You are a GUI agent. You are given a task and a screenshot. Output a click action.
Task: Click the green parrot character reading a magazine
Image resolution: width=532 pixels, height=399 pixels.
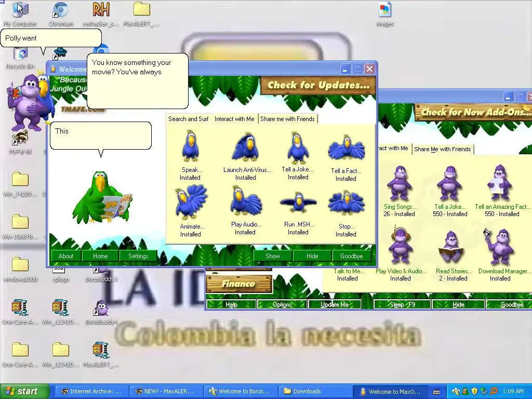(101, 198)
